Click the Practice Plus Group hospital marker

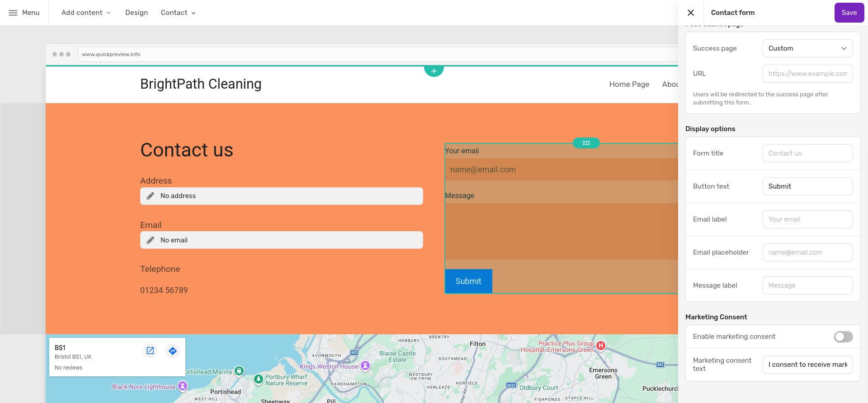(601, 346)
